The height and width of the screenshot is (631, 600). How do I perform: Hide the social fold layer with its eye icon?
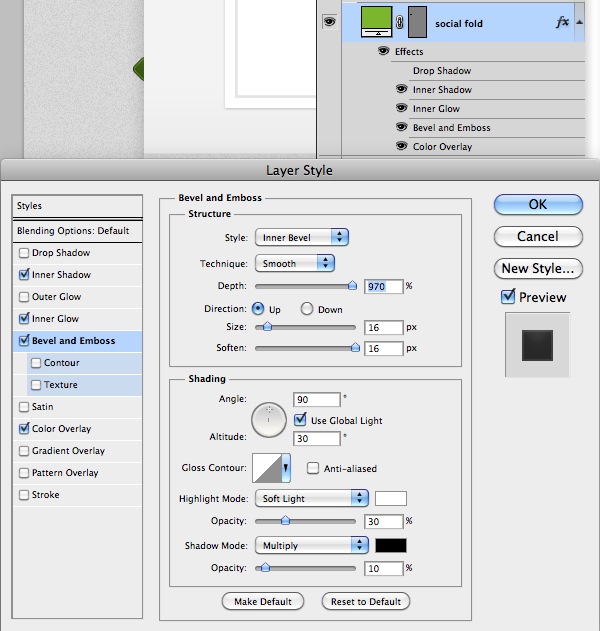tap(329, 22)
